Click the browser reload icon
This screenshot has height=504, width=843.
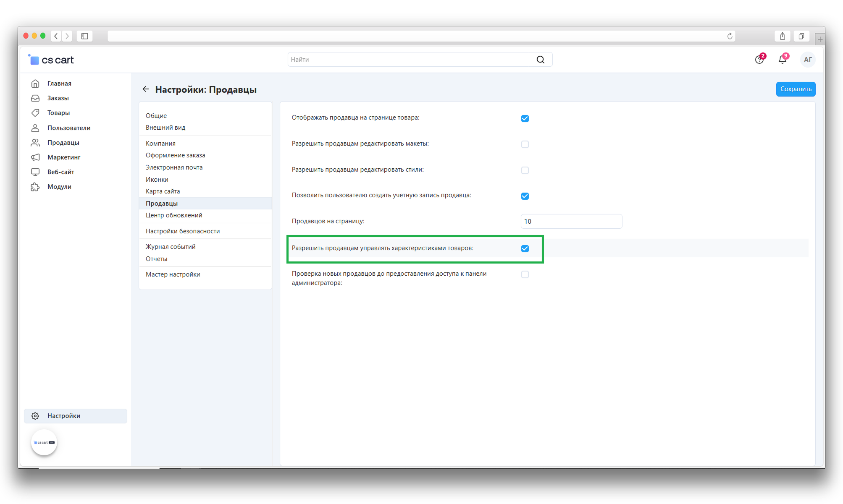pyautogui.click(x=730, y=37)
